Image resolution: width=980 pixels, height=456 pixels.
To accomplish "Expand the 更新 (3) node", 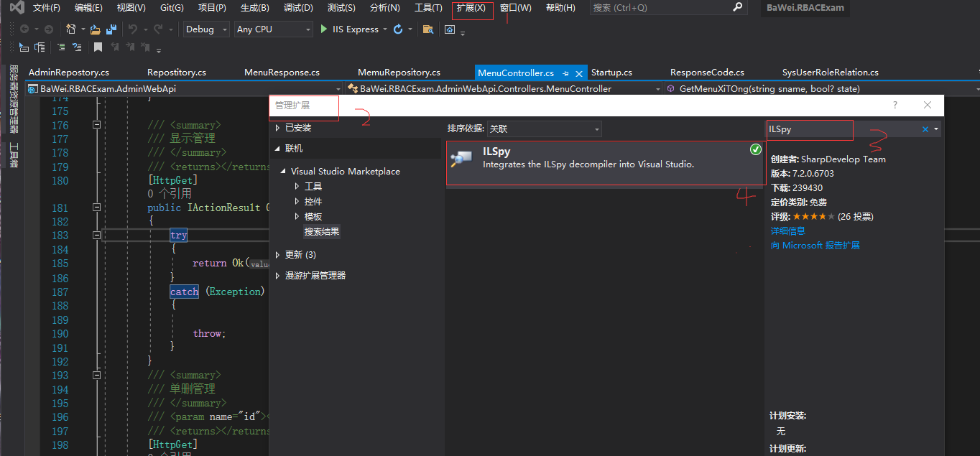I will click(x=278, y=255).
